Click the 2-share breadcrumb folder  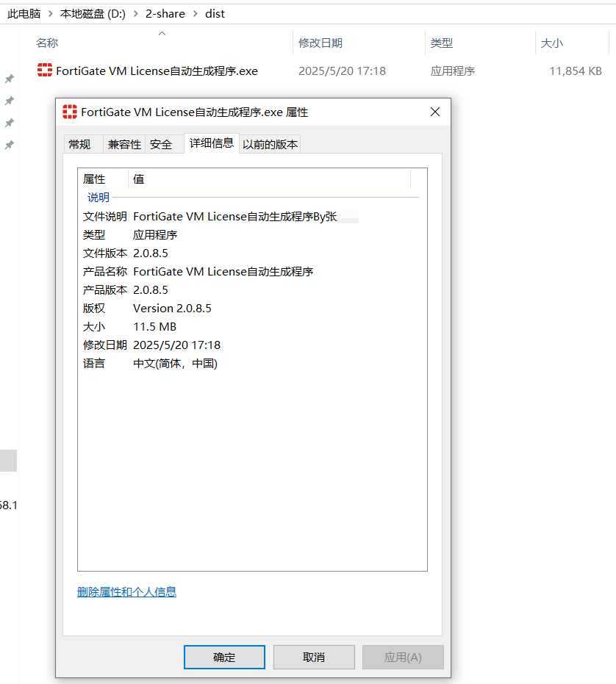165,14
